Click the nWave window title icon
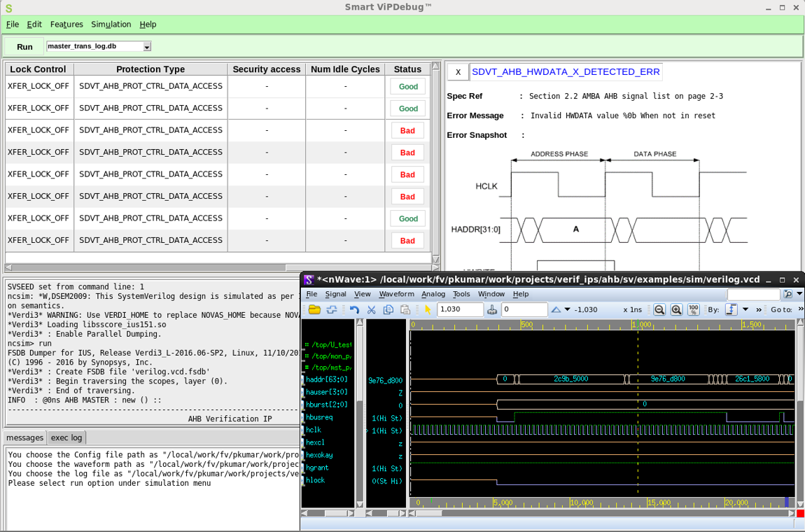 click(x=309, y=280)
